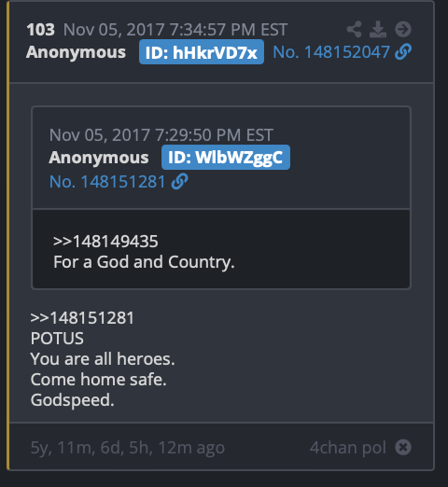Click the Anonymous name in post header
448x487 pixels.
click(x=76, y=52)
